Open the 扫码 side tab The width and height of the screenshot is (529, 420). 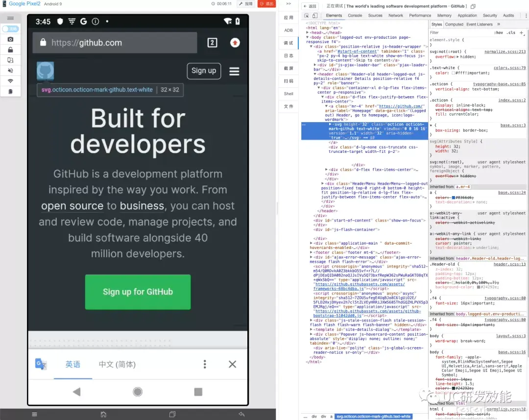[289, 81]
